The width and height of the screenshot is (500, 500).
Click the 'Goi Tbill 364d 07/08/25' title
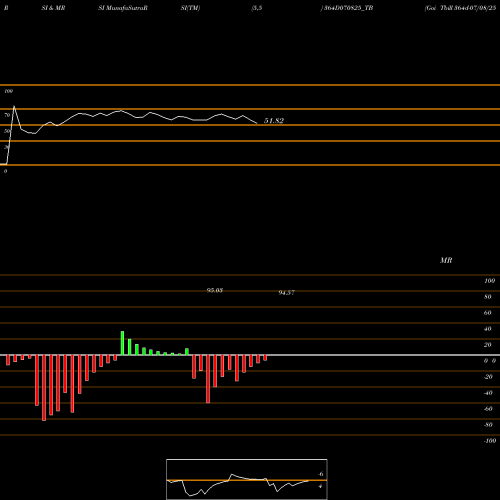460,8
